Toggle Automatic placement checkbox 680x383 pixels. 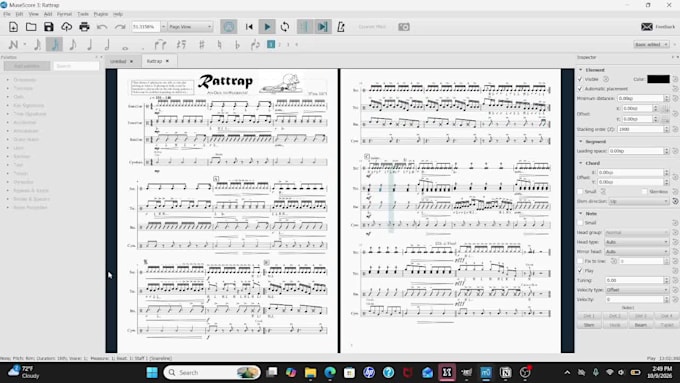580,89
